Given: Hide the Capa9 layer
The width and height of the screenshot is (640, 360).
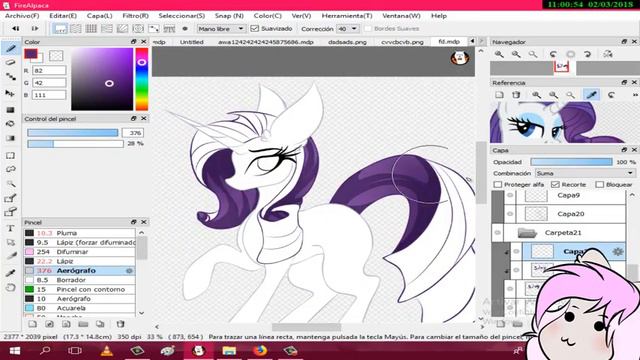Looking at the screenshot, I should pyautogui.click(x=510, y=196).
